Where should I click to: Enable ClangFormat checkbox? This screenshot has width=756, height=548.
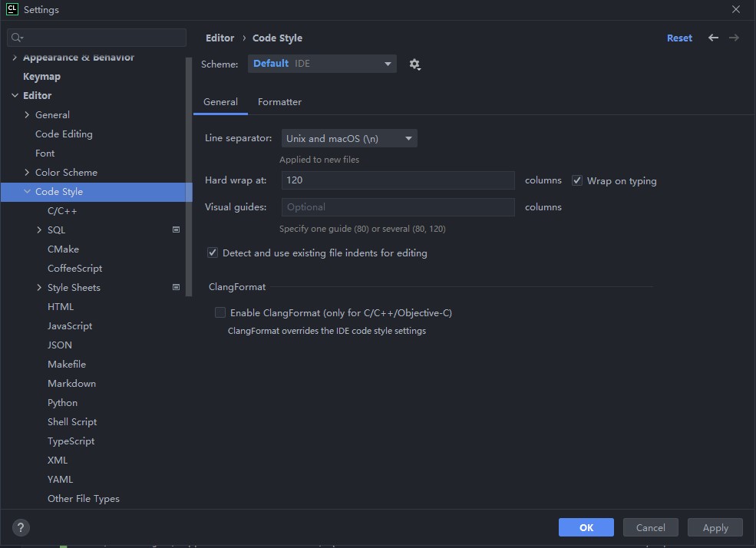point(220,313)
